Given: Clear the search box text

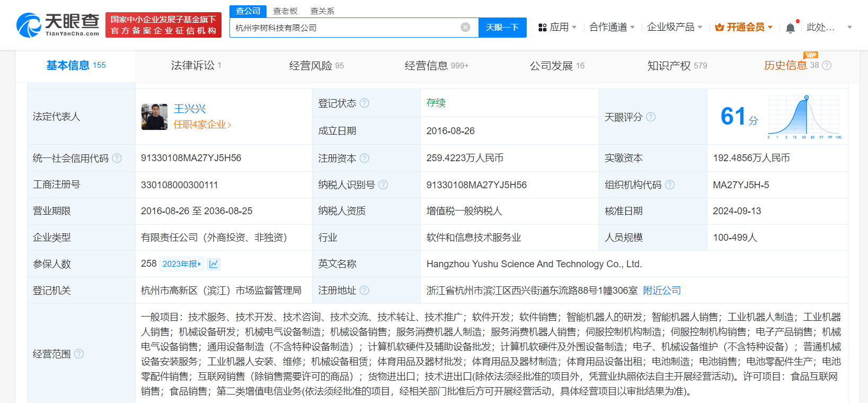Looking at the screenshot, I should tap(465, 27).
